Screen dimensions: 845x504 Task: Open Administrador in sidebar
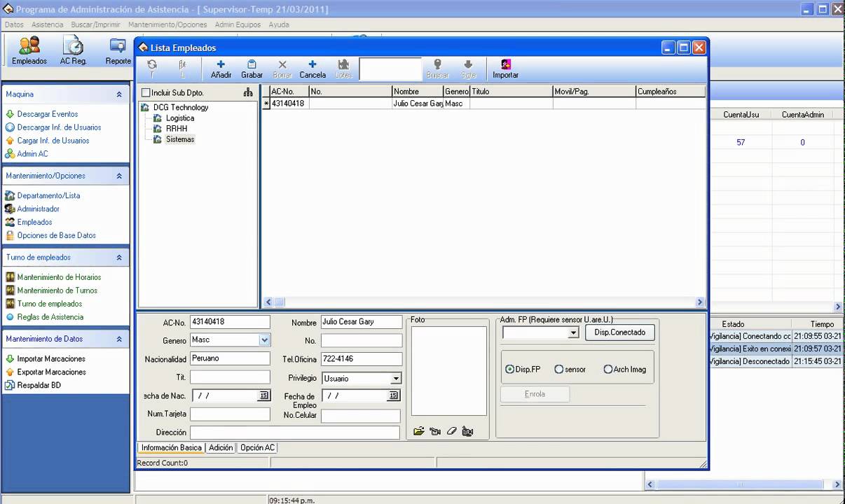click(x=38, y=209)
